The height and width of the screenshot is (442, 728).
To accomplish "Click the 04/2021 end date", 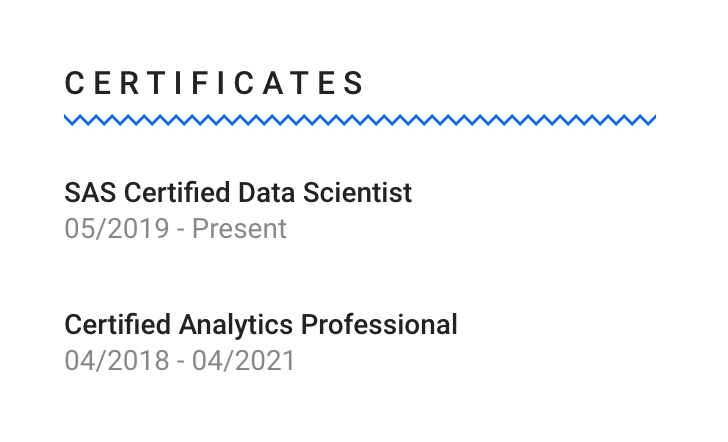I will tap(244, 361).
